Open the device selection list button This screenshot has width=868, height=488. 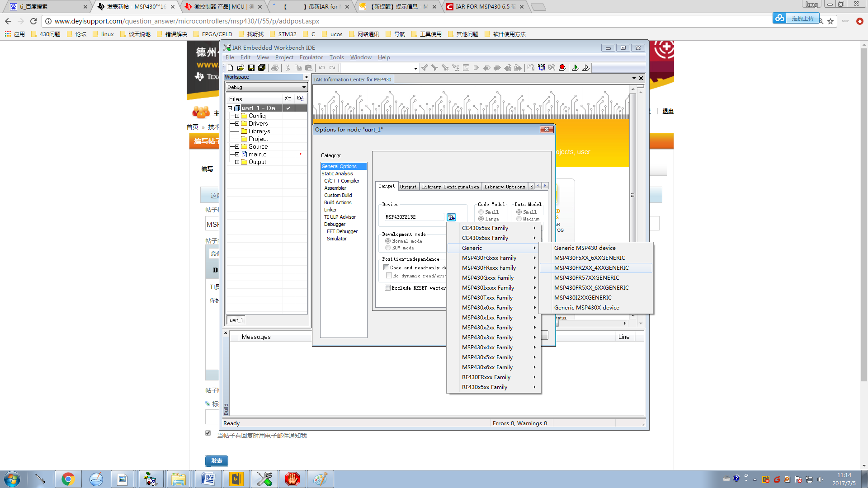click(x=451, y=217)
